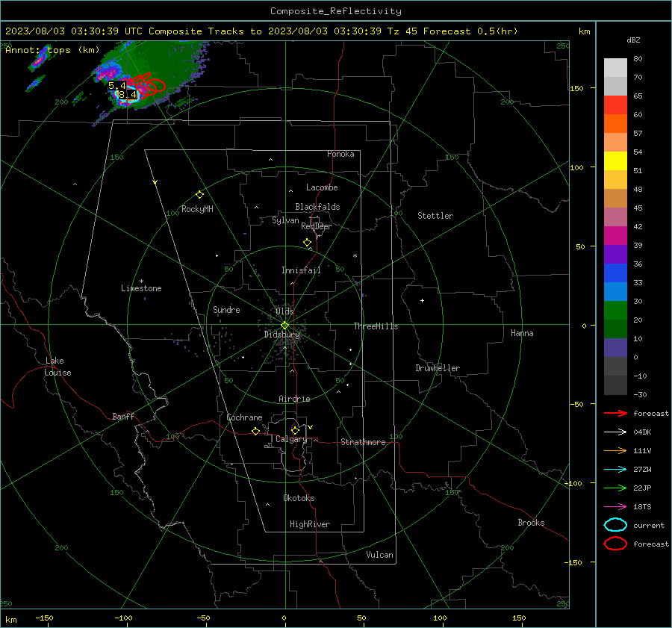
Task: Click the Innisfail city label
Action: (301, 270)
